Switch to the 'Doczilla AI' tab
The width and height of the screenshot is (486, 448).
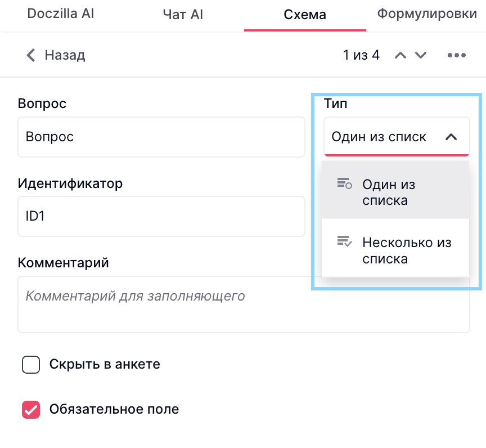tap(61, 14)
